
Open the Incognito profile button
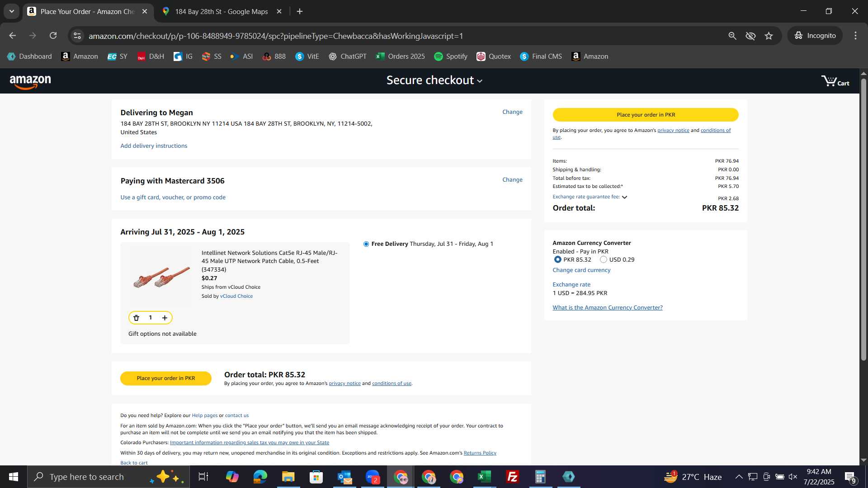815,36
